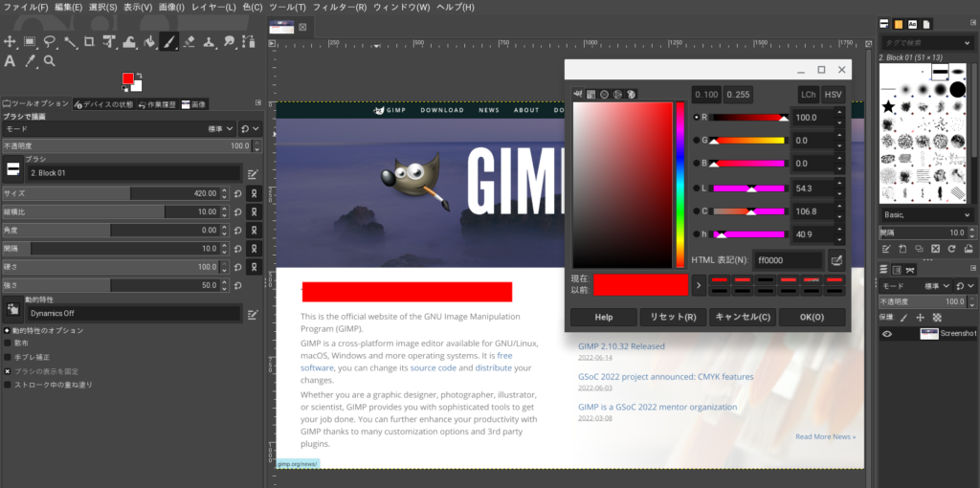Select the G channel radio button

697,140
